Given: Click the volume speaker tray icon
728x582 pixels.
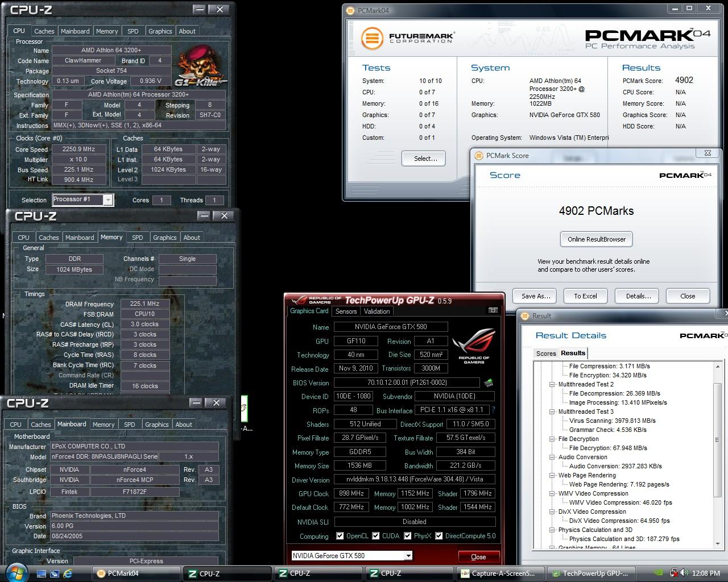Looking at the screenshot, I should tap(684, 573).
